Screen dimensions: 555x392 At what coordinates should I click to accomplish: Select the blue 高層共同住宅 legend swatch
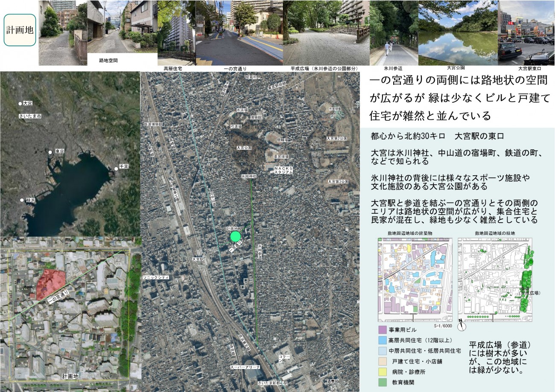coord(382,340)
